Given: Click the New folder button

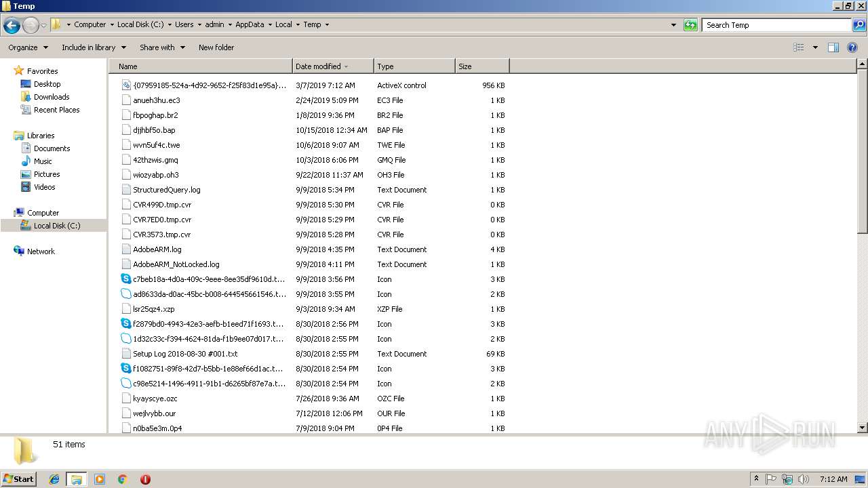Looking at the screenshot, I should (x=216, y=47).
